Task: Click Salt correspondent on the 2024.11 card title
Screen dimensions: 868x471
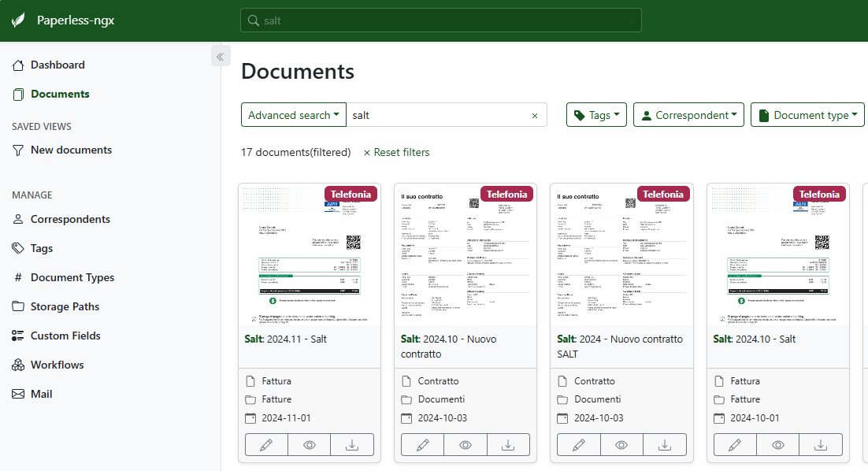Action: click(x=254, y=339)
